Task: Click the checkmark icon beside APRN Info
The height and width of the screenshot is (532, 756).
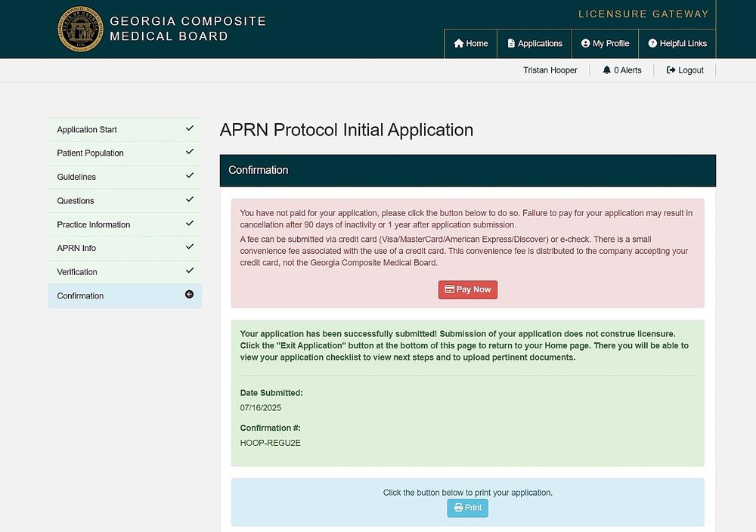Action: (190, 247)
